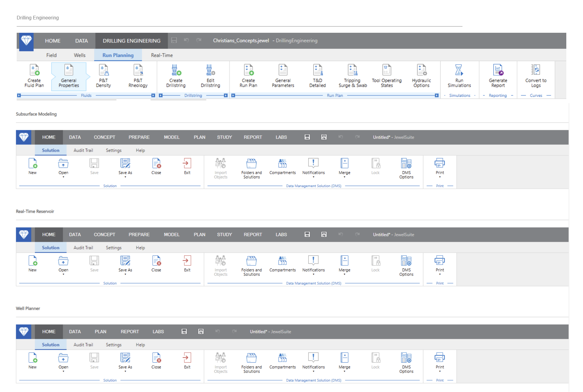The height and width of the screenshot is (392, 583).
Task: Expand Save As dropdown in Subsurface Modeling ribbon
Action: click(x=125, y=177)
